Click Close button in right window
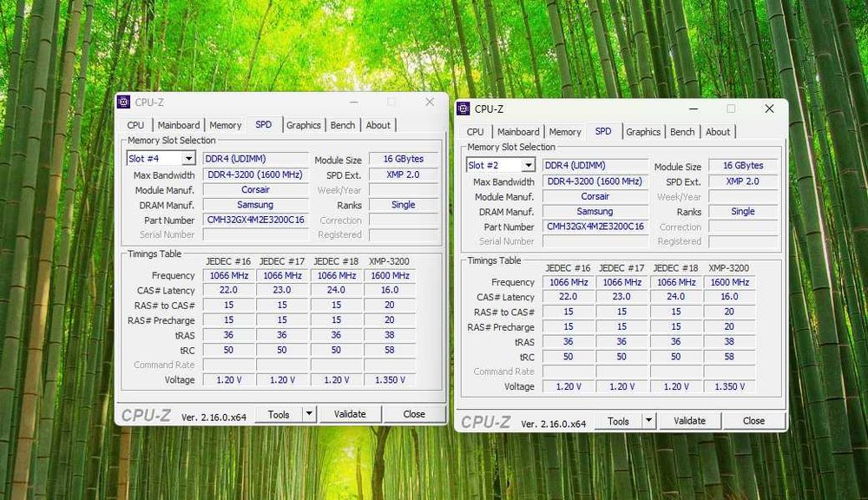868x500 pixels. (x=754, y=421)
